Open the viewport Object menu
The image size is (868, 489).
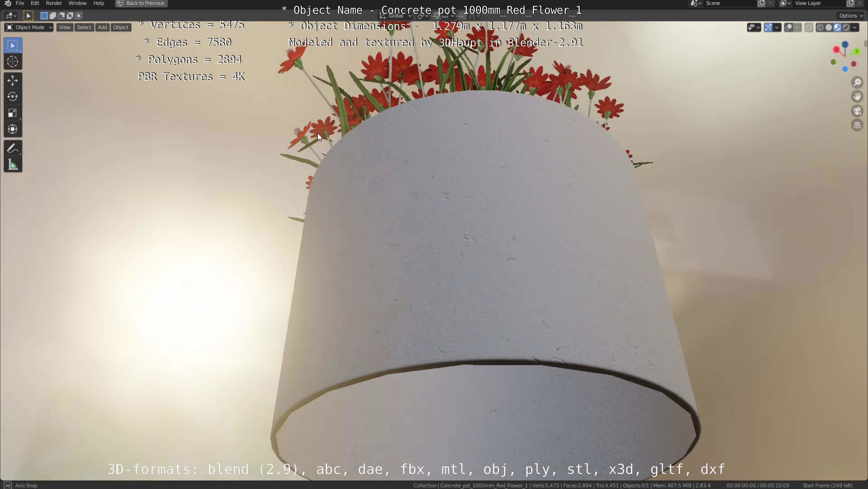click(121, 28)
